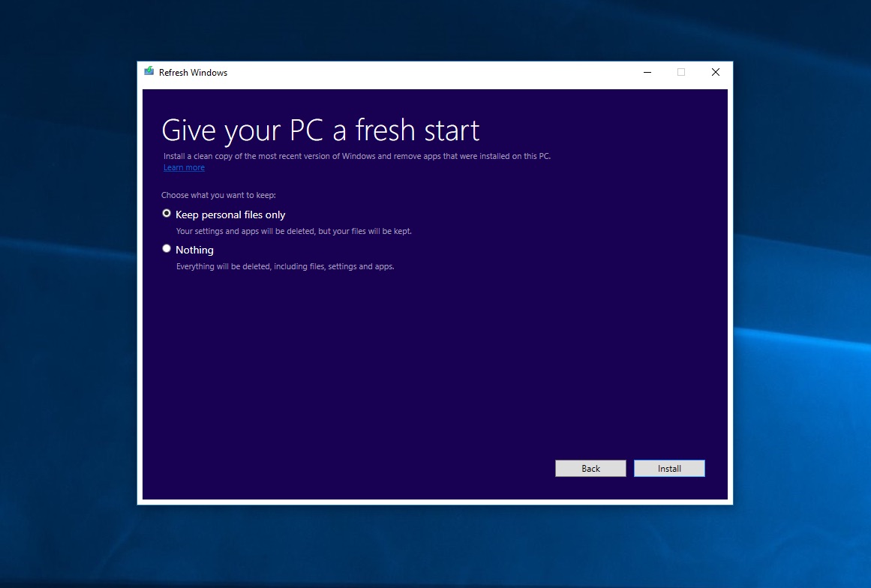
Task: Click the install a clean copy subtitle text
Action: coord(356,156)
